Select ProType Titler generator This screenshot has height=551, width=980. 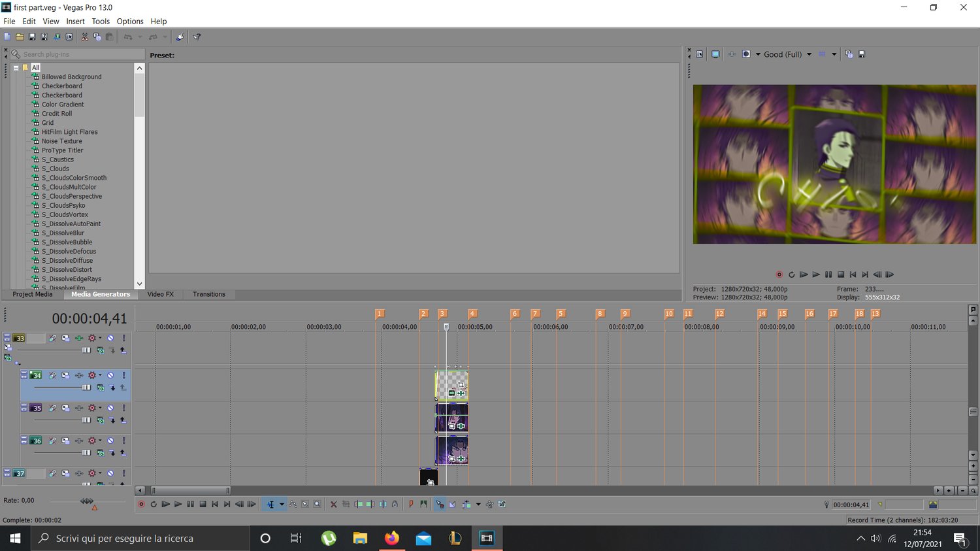63,150
